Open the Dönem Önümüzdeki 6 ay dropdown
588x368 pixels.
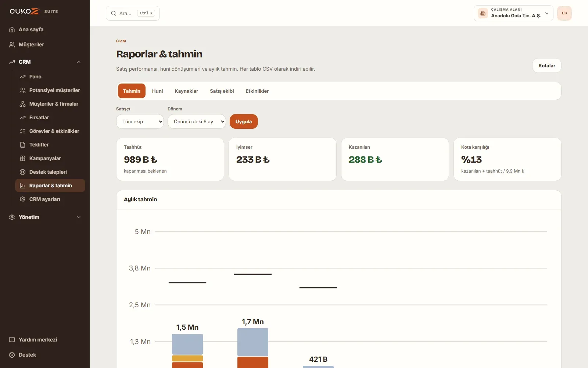pyautogui.click(x=197, y=121)
